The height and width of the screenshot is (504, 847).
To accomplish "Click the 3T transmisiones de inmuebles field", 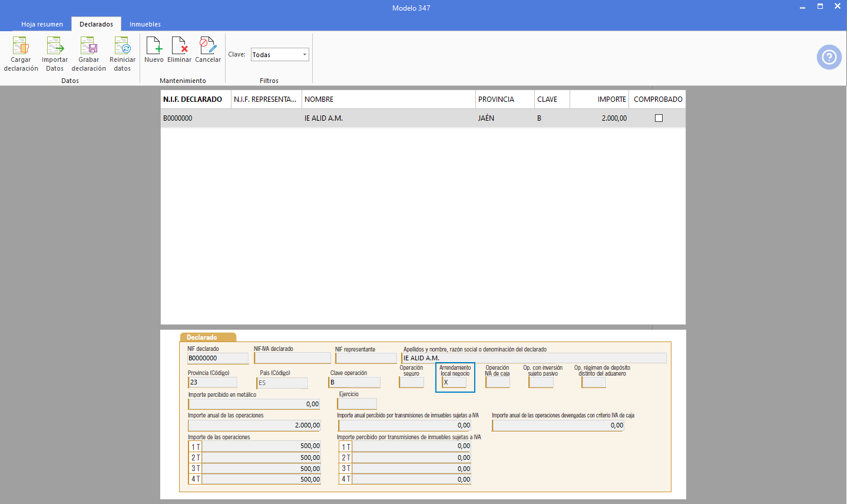I will tap(411, 469).
